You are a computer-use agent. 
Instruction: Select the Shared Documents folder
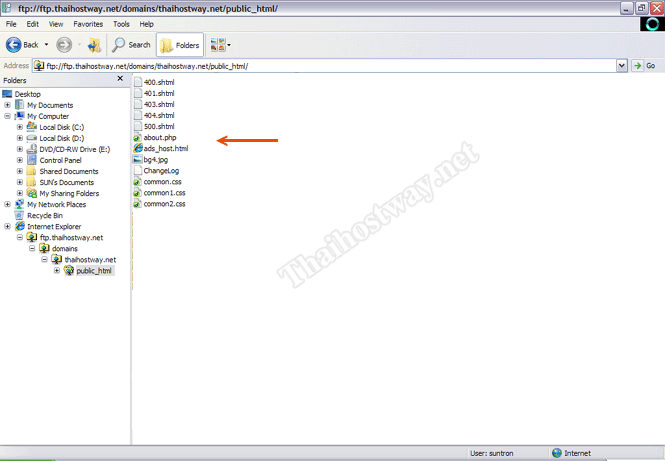(x=69, y=171)
